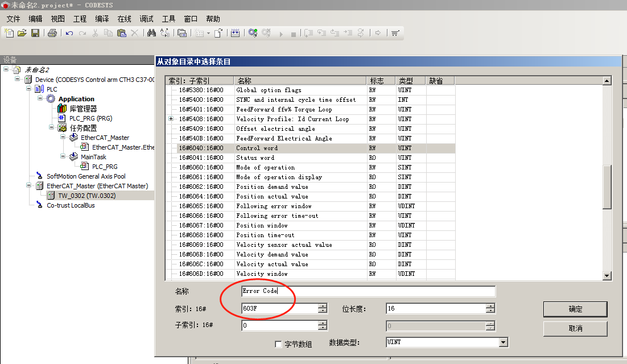The width and height of the screenshot is (627, 364).
Task: Collapse the Device (CODESYS Control arm) node
Action: [x=17, y=79]
